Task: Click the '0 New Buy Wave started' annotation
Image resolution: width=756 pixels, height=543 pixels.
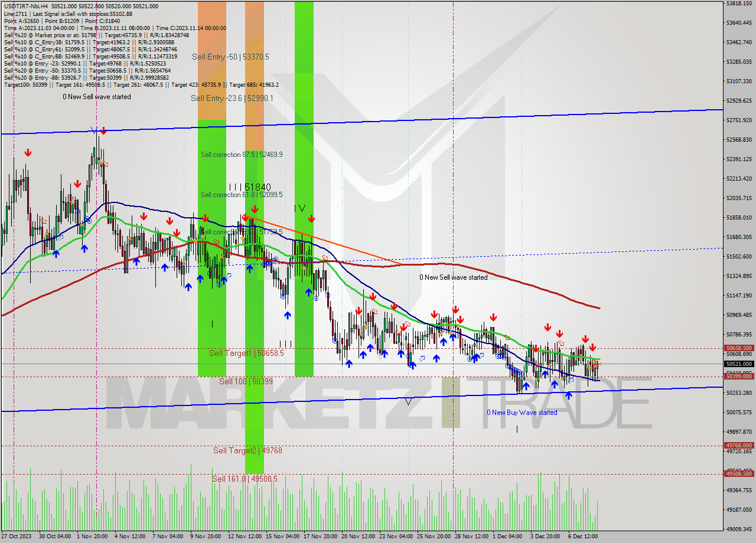Action: 522,413
